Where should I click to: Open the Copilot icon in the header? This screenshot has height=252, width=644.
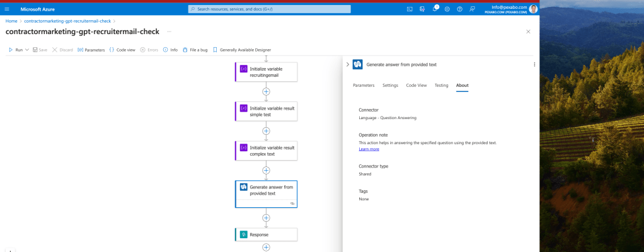[x=422, y=9]
